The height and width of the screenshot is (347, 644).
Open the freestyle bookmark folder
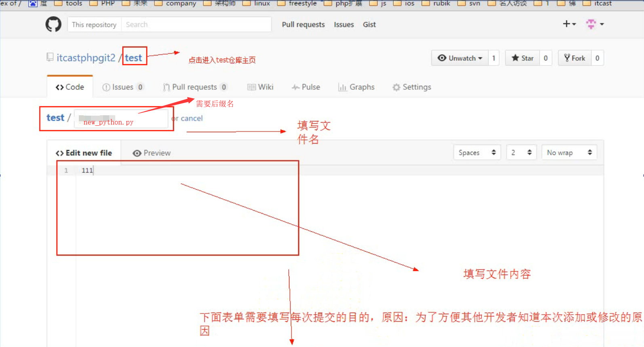297,3
